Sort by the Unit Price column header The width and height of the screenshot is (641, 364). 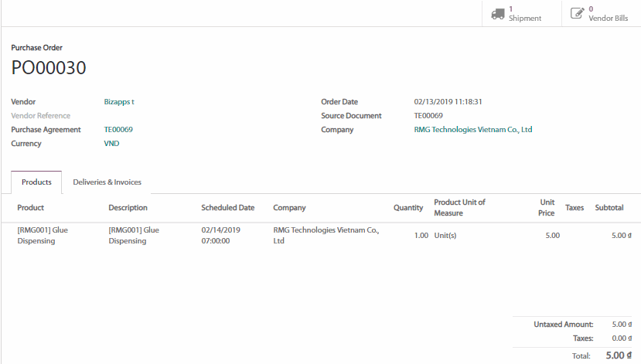point(547,207)
